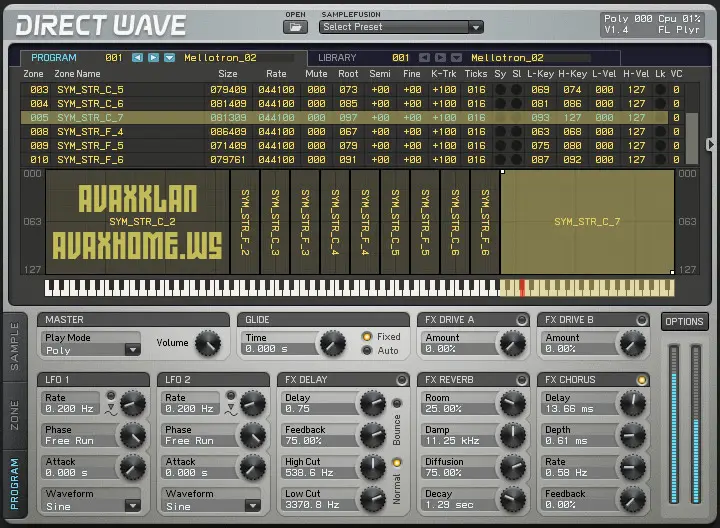Expand LFO 1 Waveform Sine dropdown
Viewport: 720px width, 528px height.
point(133,506)
